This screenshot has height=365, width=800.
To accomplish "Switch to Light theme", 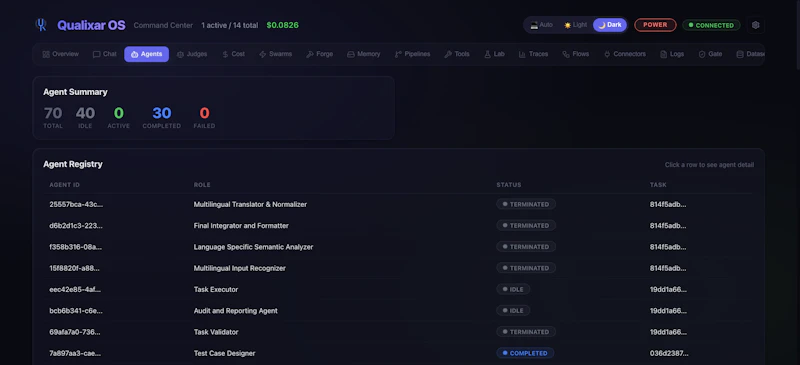I will tap(575, 25).
